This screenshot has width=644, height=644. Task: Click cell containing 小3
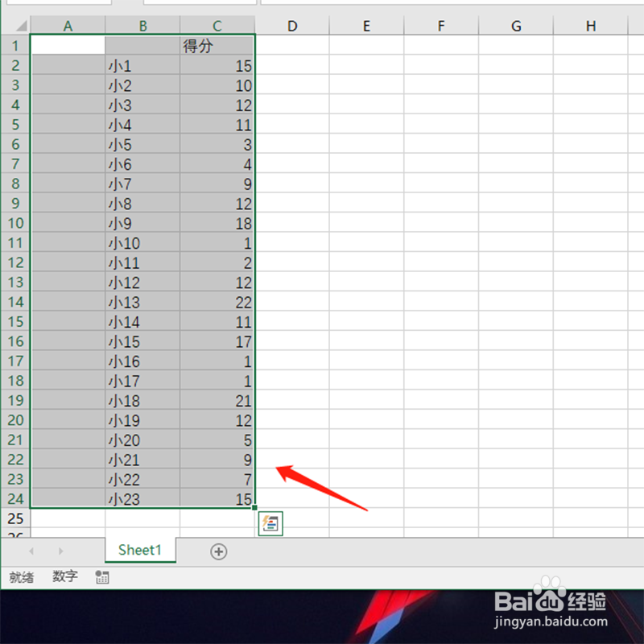[142, 105]
